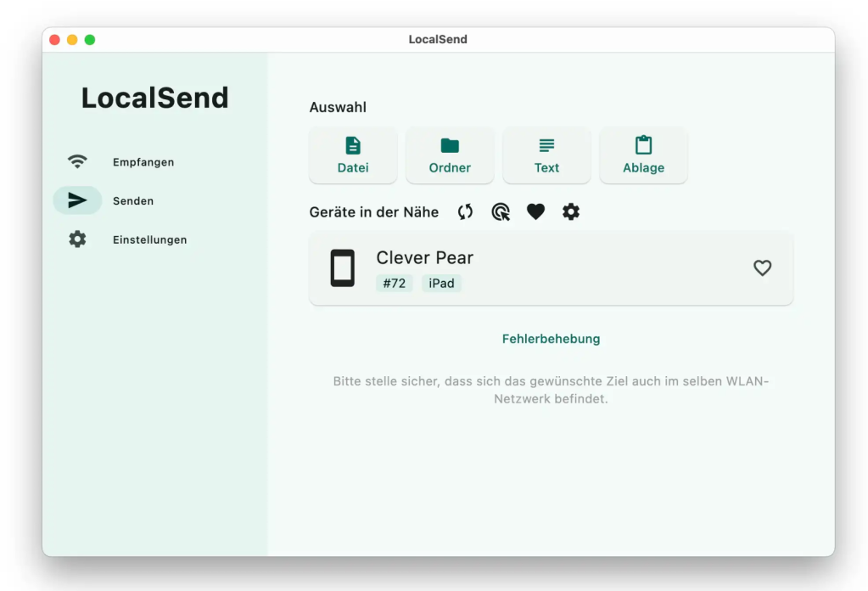Open the Fehlerbehebung troubleshooting link
Viewport: 868px width, 591px height.
pyautogui.click(x=550, y=338)
